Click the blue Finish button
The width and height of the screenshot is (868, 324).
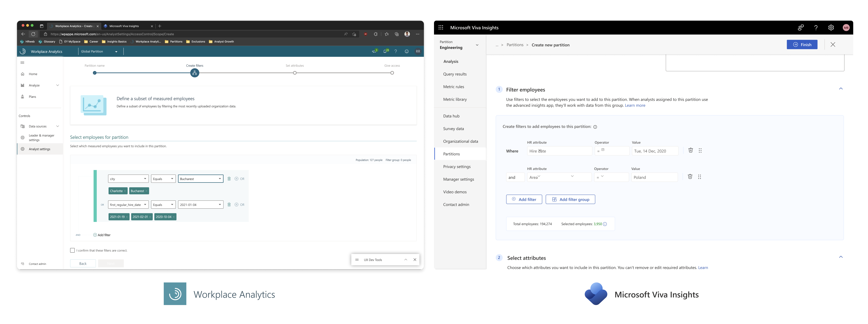coord(802,44)
